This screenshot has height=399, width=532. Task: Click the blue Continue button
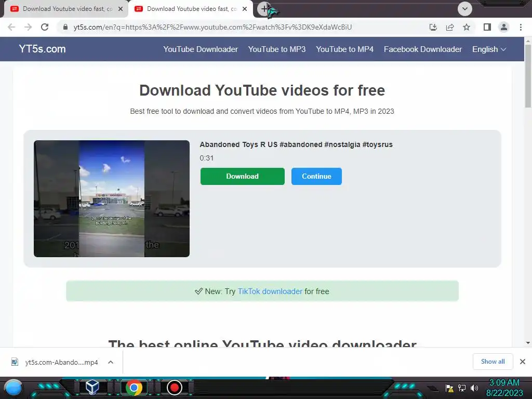coord(316,176)
